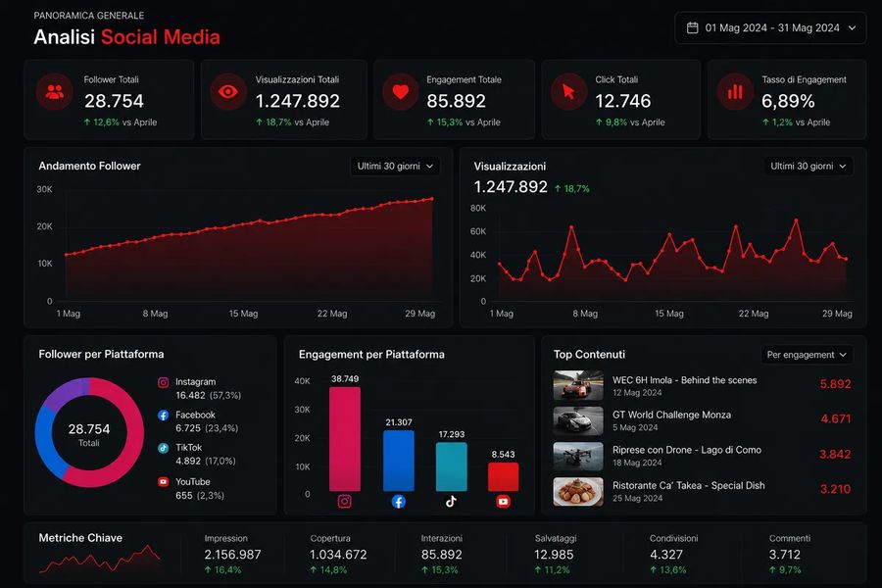882x588 pixels.
Task: Click the Click Totali value 12.746
Action: click(622, 101)
